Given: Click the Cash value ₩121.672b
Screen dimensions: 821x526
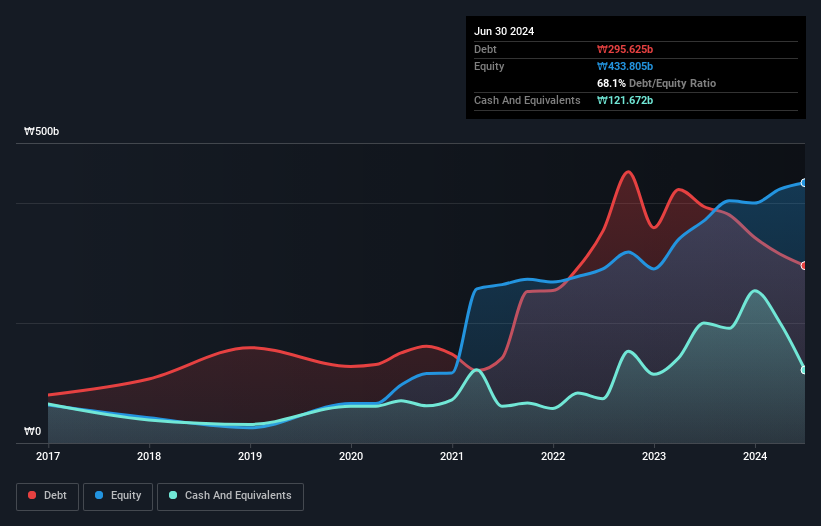Looking at the screenshot, I should pos(625,100).
